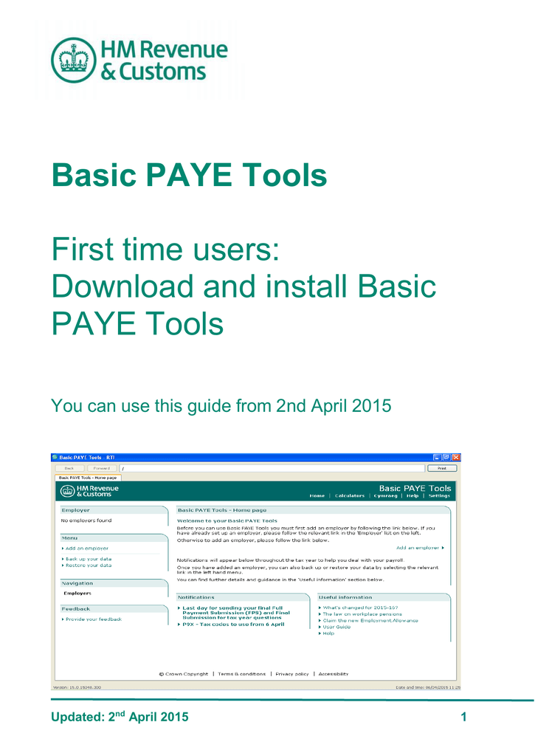The height and width of the screenshot is (756, 535).
Task: Open the Settings menu item
Action: (x=439, y=495)
